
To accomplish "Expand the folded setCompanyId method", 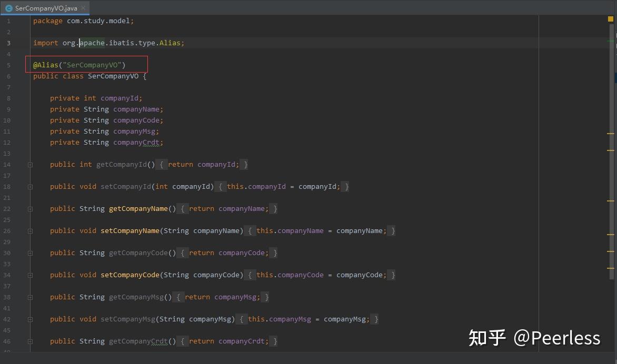I will [31, 187].
